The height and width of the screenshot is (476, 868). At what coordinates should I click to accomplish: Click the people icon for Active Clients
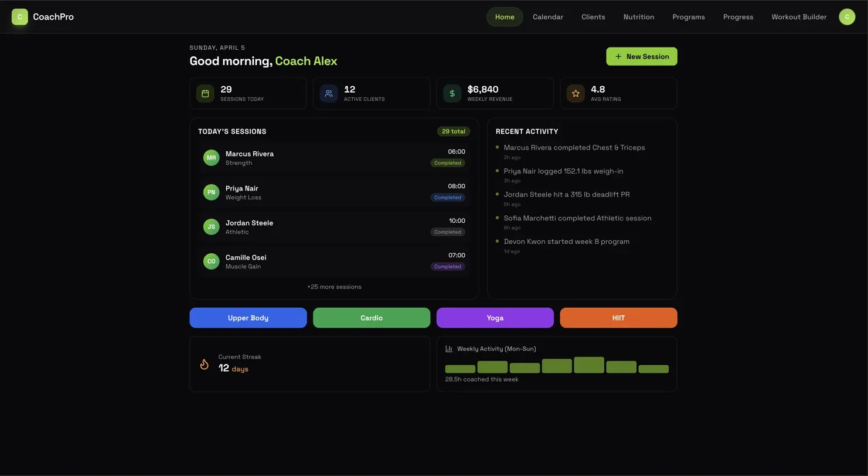[x=329, y=93]
